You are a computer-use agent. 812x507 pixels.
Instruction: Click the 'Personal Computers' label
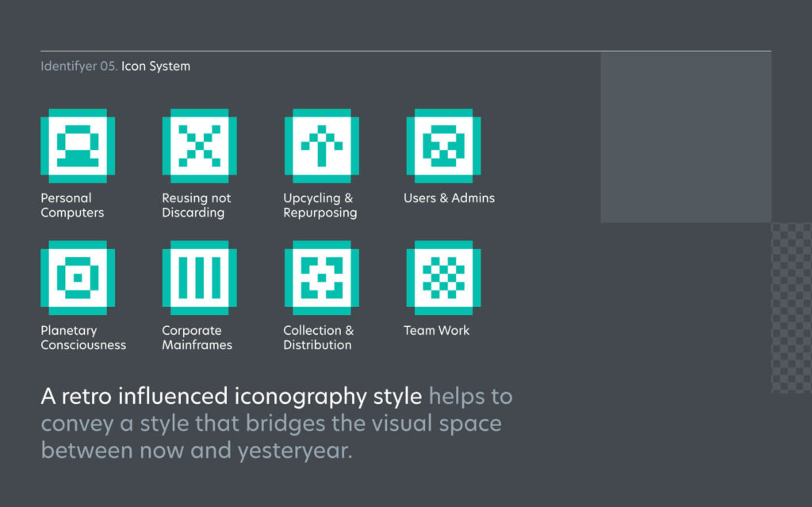pos(72,205)
